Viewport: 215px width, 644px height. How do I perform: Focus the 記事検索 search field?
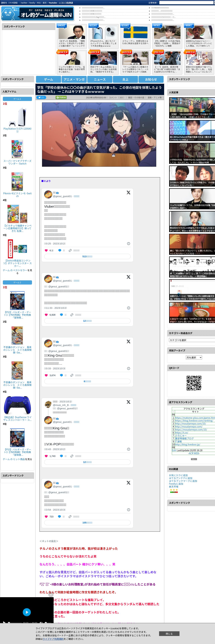pos(187,3)
